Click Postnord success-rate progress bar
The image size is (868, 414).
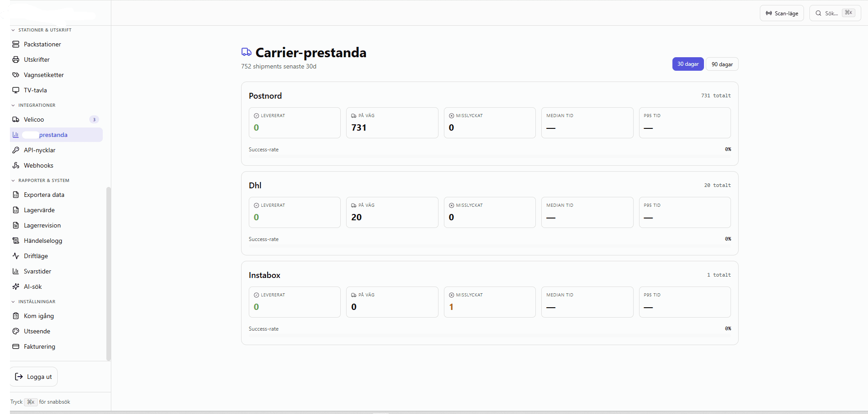pos(490,156)
